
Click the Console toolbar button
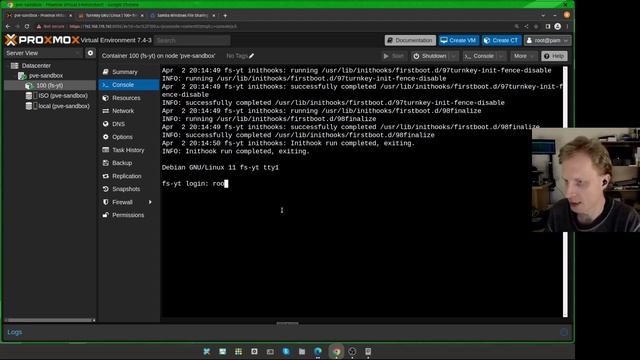(x=479, y=56)
